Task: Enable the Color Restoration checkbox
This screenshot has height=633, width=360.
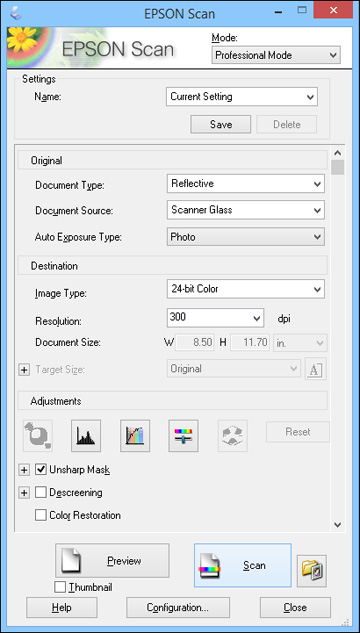Action: pyautogui.click(x=41, y=516)
